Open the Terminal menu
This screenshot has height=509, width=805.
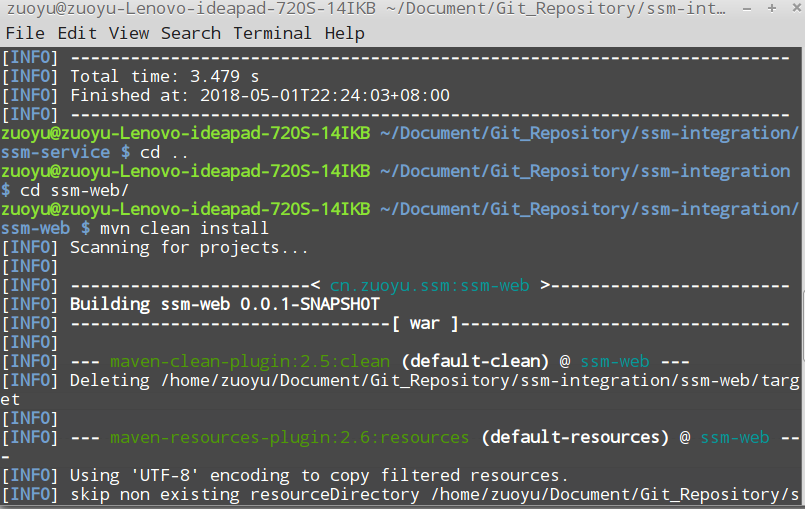[273, 33]
